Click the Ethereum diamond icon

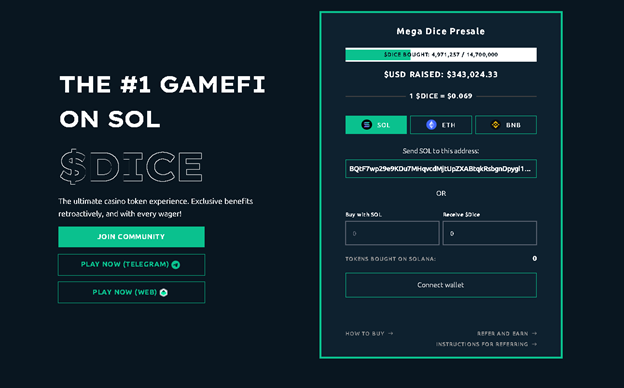pyautogui.click(x=431, y=125)
